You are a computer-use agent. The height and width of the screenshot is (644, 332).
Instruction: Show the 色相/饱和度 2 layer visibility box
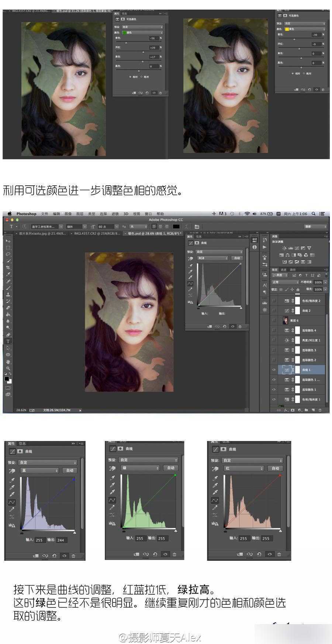point(274,301)
